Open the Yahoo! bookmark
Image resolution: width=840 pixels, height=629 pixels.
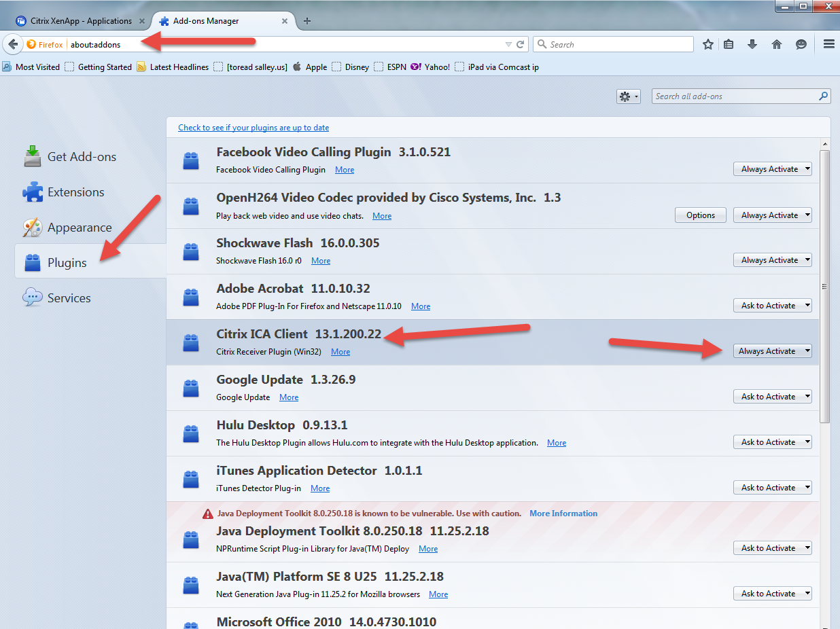(x=430, y=67)
